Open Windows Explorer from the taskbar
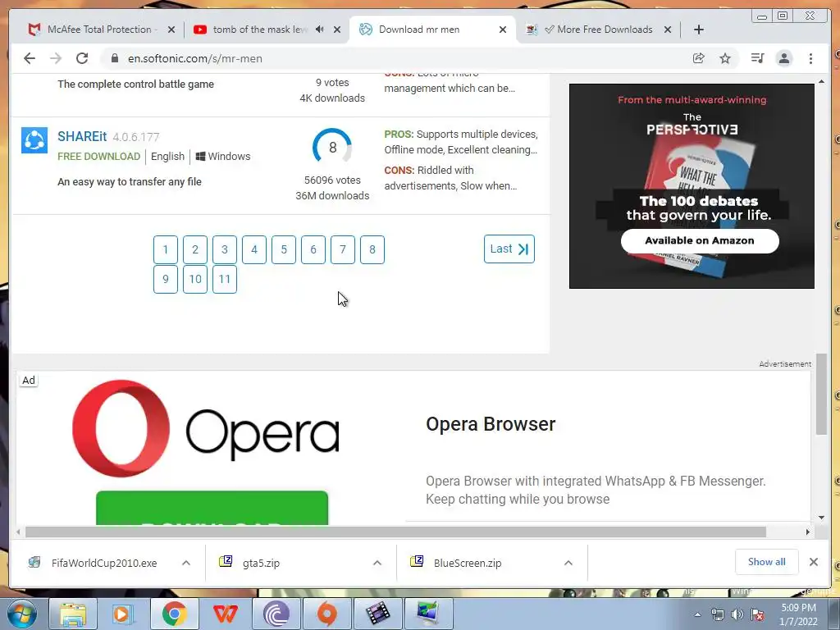This screenshot has width=840, height=630. pos(73,614)
